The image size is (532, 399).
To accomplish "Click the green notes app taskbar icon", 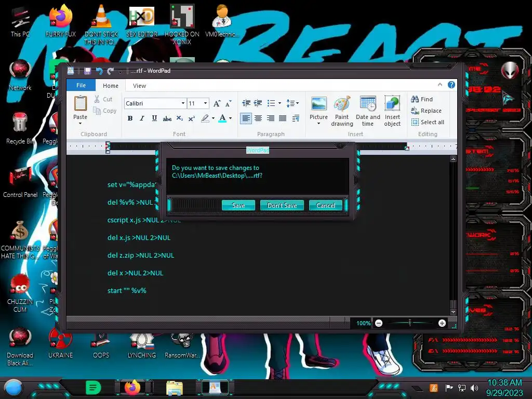I will (x=93, y=388).
